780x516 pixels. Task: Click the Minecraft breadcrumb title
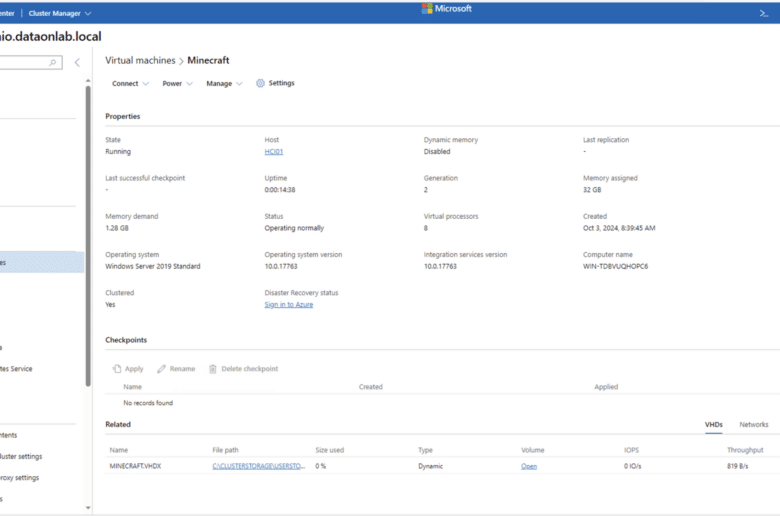click(208, 60)
